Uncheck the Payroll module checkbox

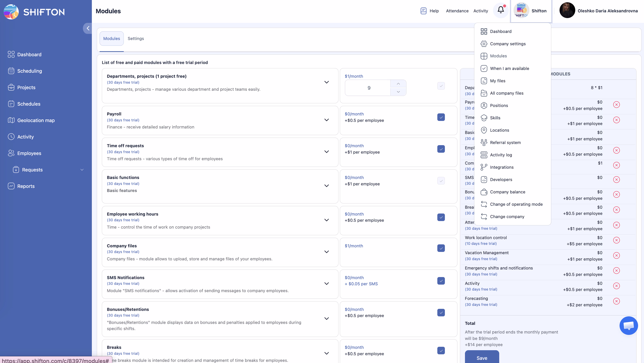pyautogui.click(x=441, y=117)
